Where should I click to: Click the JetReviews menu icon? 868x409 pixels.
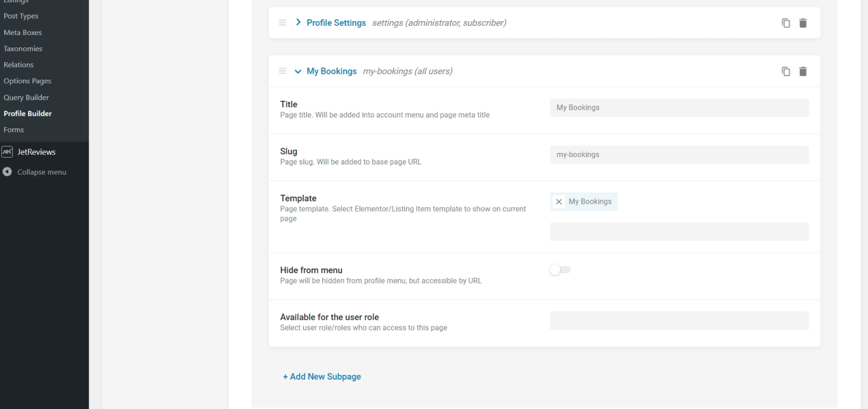click(x=7, y=152)
